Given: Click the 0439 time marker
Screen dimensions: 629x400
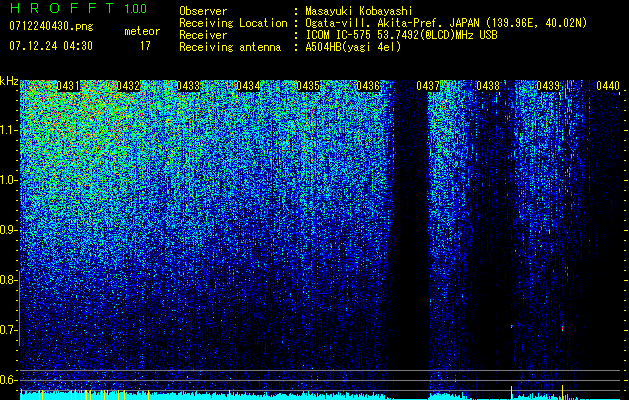Looking at the screenshot, I should coord(548,86).
